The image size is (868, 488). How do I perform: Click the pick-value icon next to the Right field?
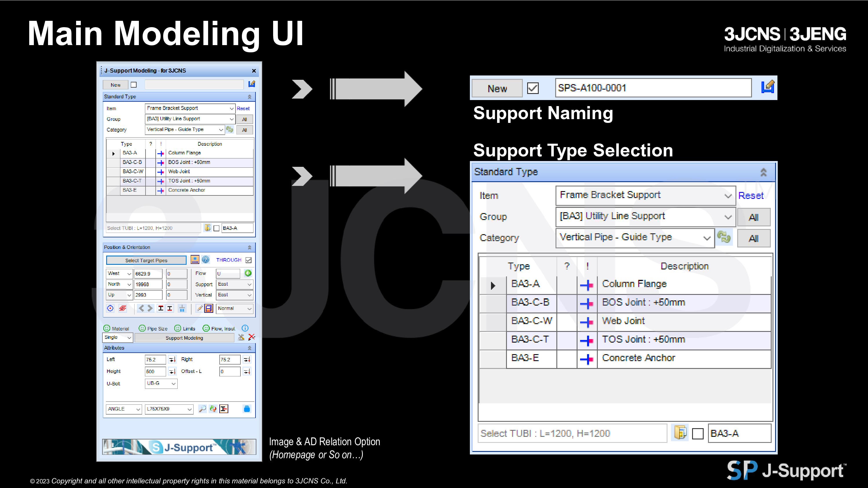pos(247,360)
